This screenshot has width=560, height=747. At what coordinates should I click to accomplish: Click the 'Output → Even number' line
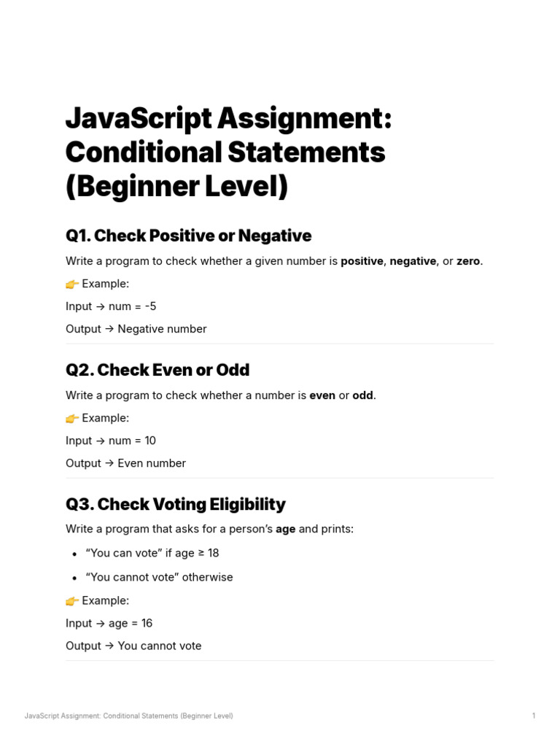pos(125,463)
